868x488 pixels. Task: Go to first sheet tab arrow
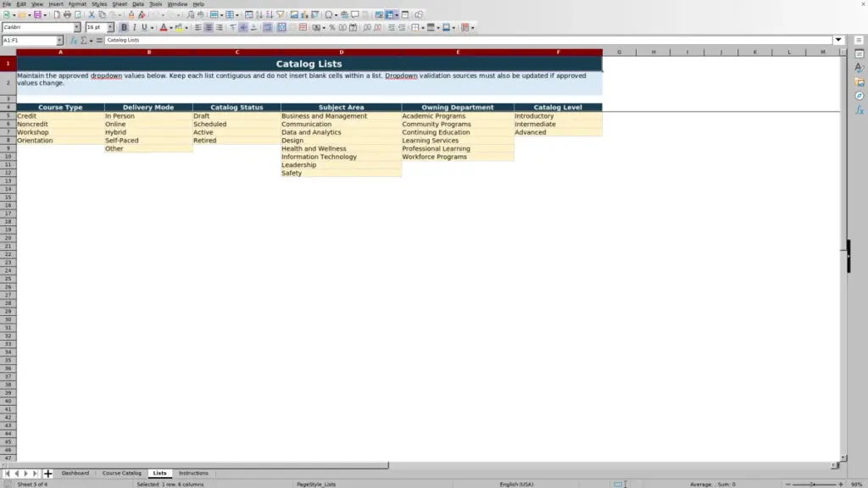[x=7, y=474]
